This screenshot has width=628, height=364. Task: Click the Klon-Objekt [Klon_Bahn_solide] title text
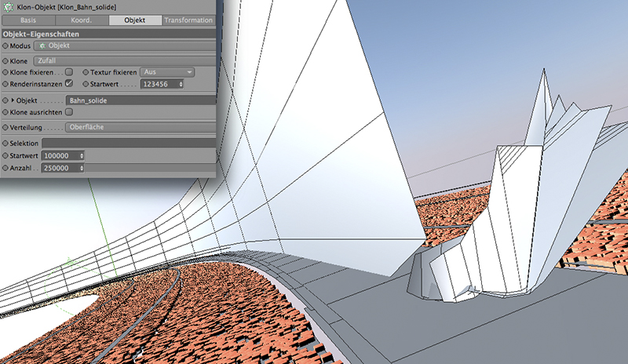coord(67,7)
